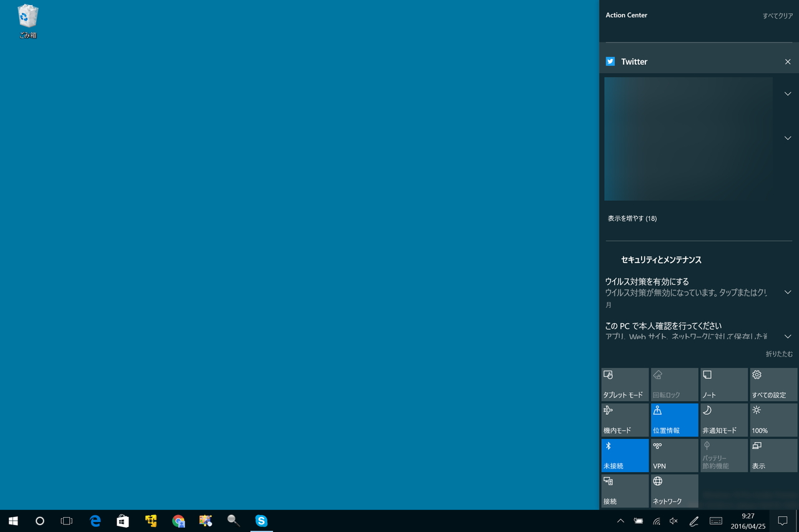Click the muted volume tray icon
799x532 pixels.
point(674,521)
